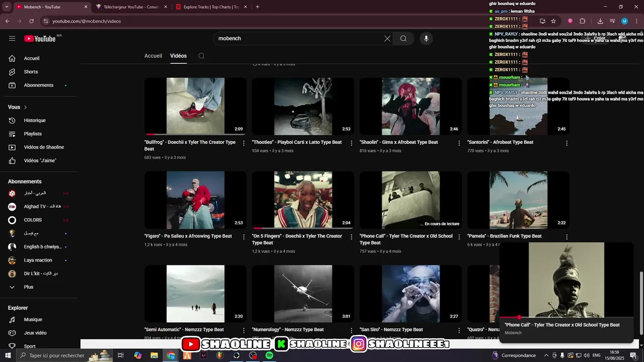This screenshot has height=362, width=644.
Task: Open the Windows Start menu
Action: coord(8,355)
